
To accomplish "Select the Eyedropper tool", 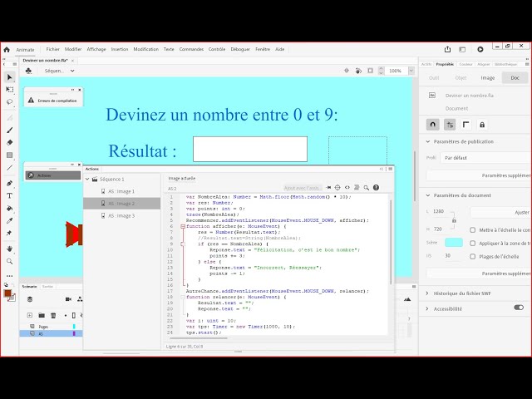I will tap(9, 221).
